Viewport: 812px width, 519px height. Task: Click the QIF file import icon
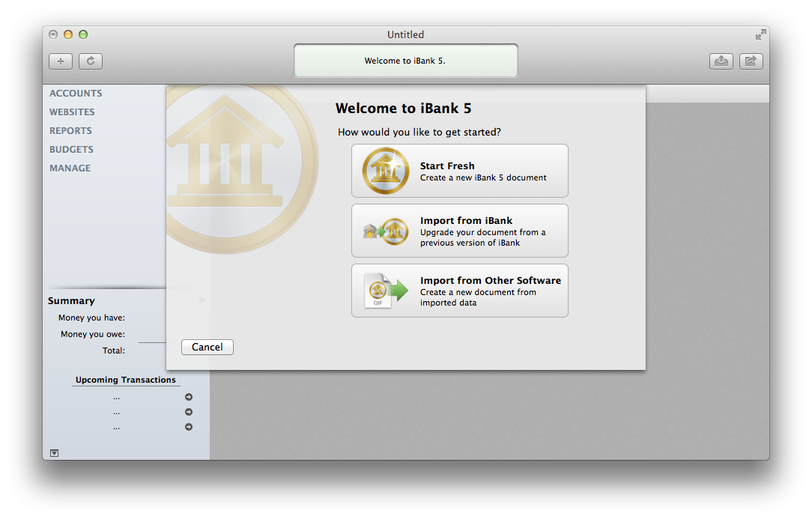386,291
